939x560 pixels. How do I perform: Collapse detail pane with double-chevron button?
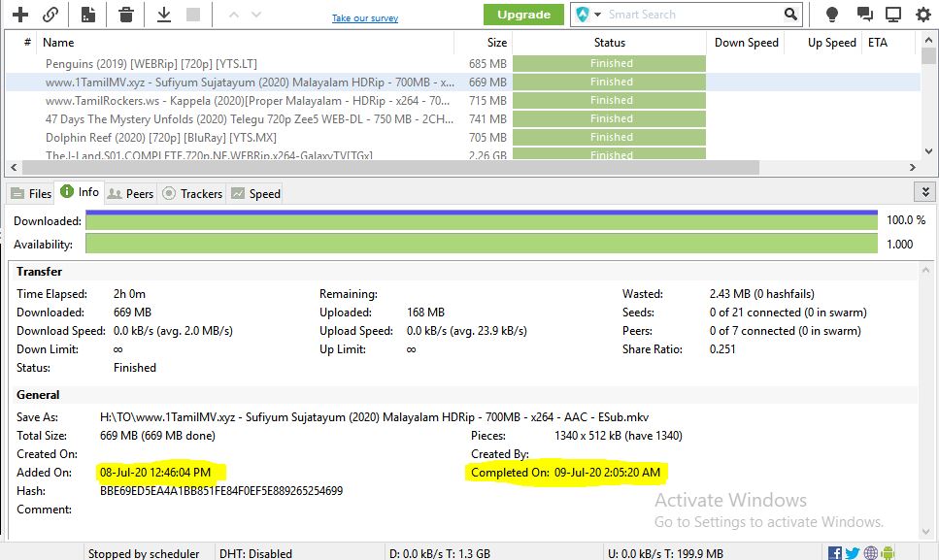(x=925, y=192)
